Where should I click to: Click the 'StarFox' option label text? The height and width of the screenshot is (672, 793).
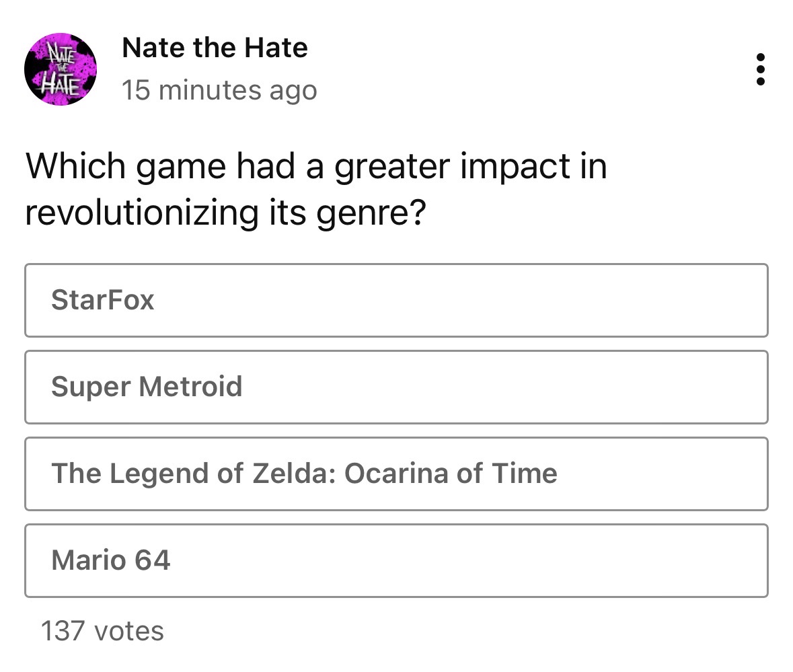[103, 300]
